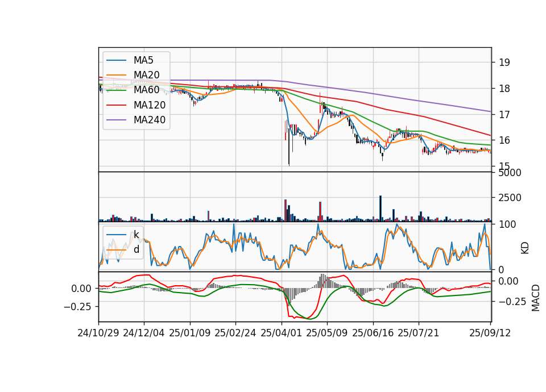546x392 pixels.
Task: Click the MA240 legend label
Action: (150, 120)
